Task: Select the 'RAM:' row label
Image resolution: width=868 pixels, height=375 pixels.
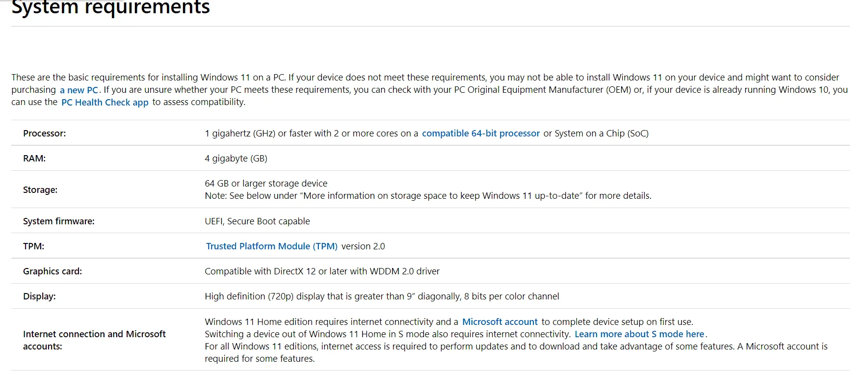Action: [34, 159]
